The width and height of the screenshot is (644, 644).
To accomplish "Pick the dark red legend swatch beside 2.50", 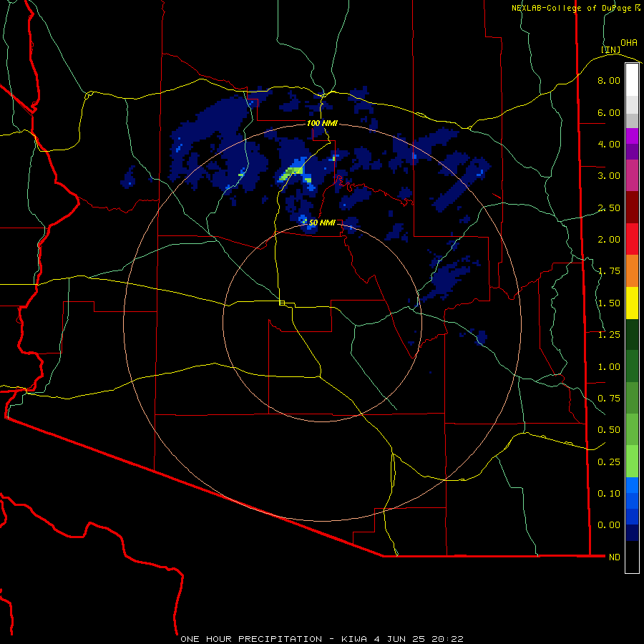I will point(632,208).
